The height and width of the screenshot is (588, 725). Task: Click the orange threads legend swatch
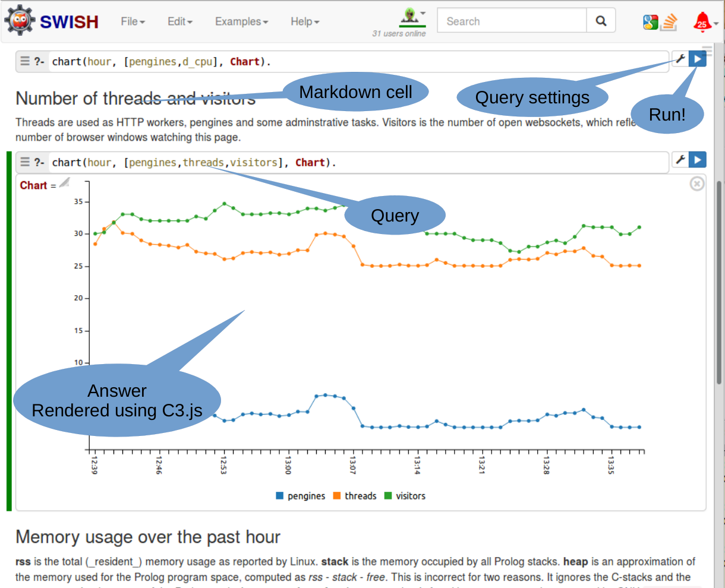pyautogui.click(x=337, y=496)
